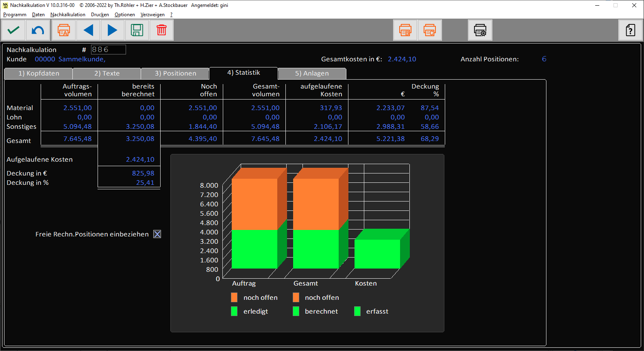Viewport: 644px width, 351px height.
Task: Go to previous record with left arrow
Action: click(x=88, y=30)
